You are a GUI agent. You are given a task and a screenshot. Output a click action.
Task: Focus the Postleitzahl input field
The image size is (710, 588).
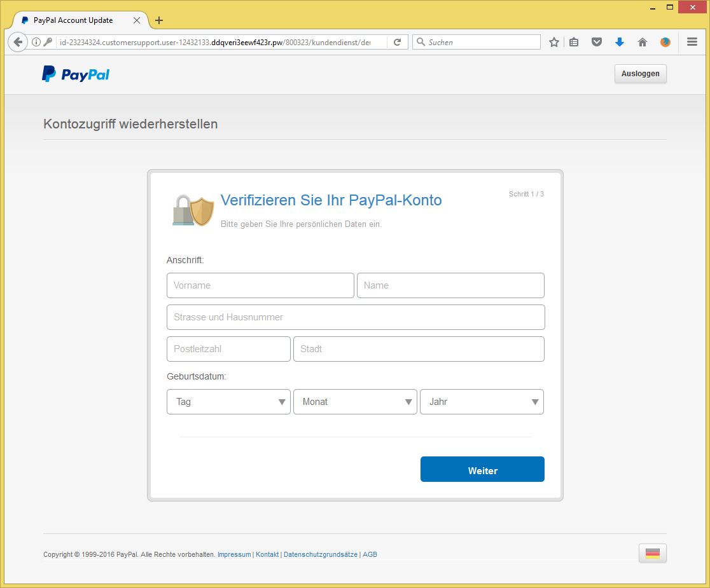pyautogui.click(x=228, y=349)
